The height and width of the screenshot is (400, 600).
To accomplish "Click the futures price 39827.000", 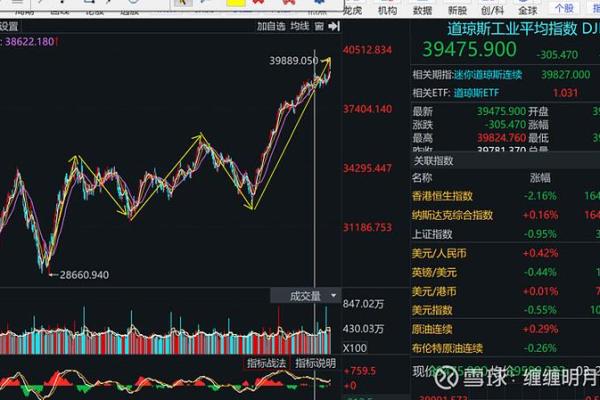I will pos(565,75).
